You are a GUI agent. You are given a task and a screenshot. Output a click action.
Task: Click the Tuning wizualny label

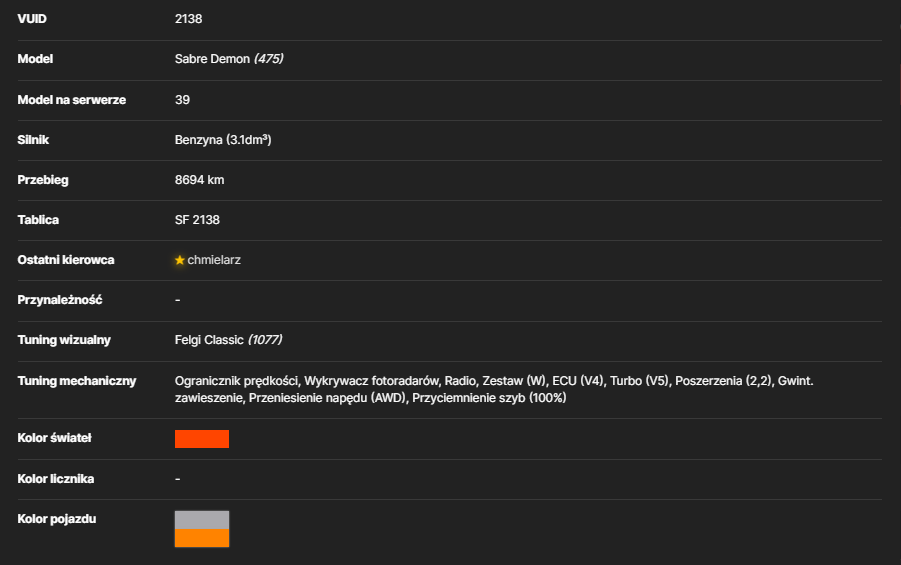coord(64,340)
